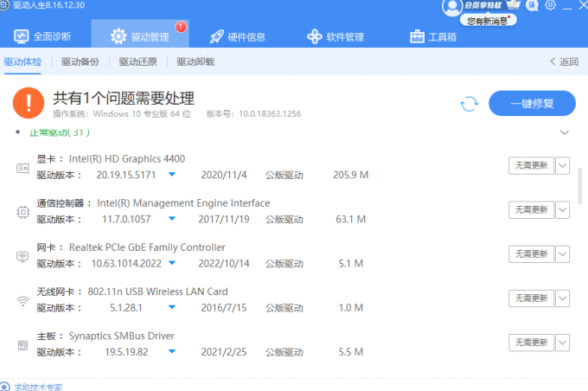Click the app logo icon in title bar
Image resolution: width=588 pixels, height=391 pixels.
click(x=4, y=5)
